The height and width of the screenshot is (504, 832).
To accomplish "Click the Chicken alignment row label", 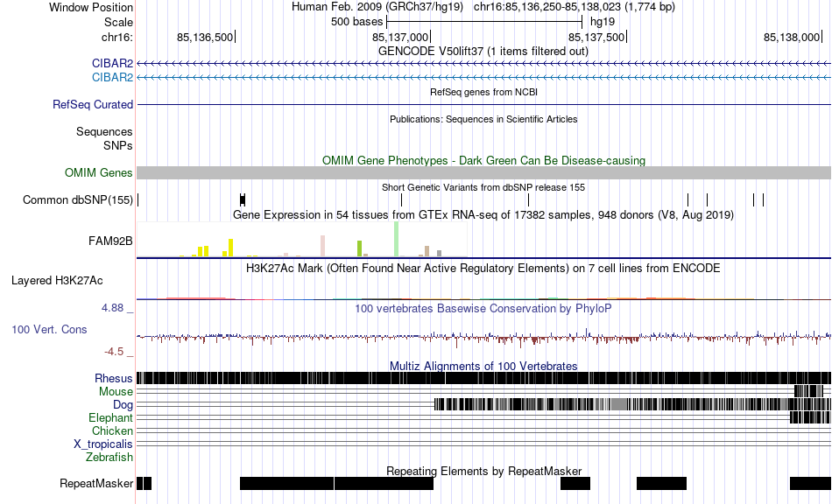I will 112,430.
